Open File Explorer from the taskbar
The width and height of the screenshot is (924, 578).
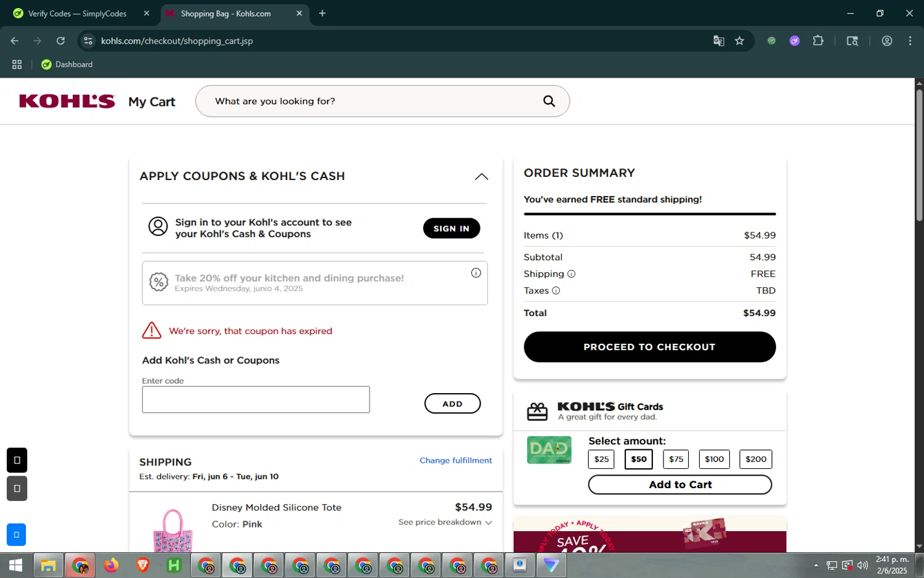click(48, 565)
